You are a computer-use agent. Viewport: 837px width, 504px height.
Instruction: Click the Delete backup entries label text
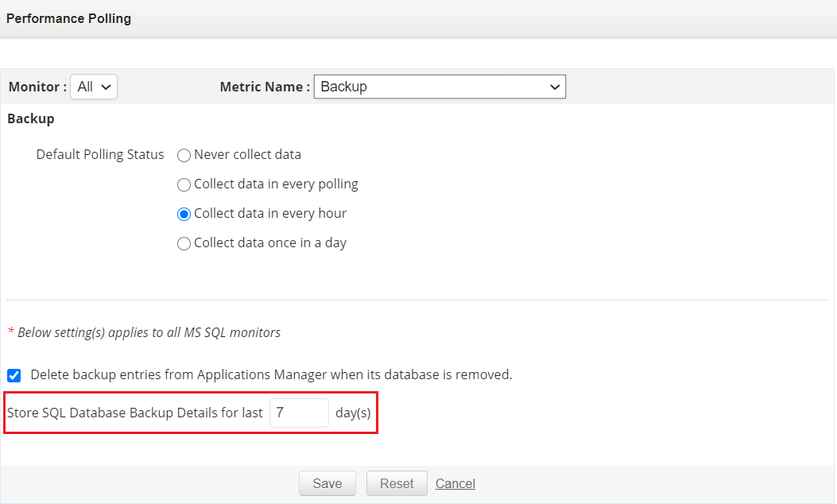pos(271,374)
